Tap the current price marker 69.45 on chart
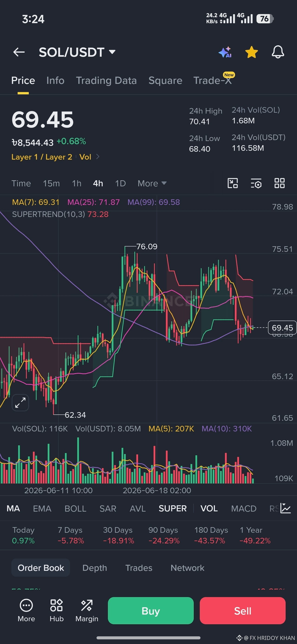 point(282,328)
